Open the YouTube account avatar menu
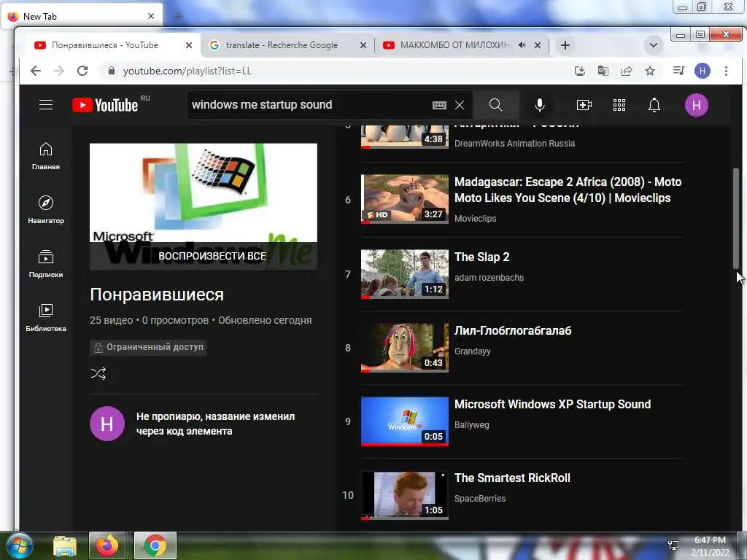747x560 pixels. click(696, 105)
